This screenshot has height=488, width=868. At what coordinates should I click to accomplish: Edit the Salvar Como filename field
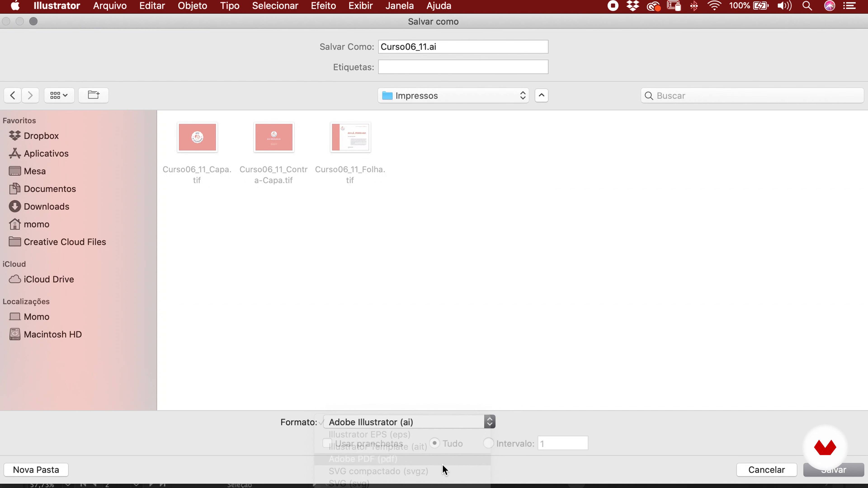463,47
